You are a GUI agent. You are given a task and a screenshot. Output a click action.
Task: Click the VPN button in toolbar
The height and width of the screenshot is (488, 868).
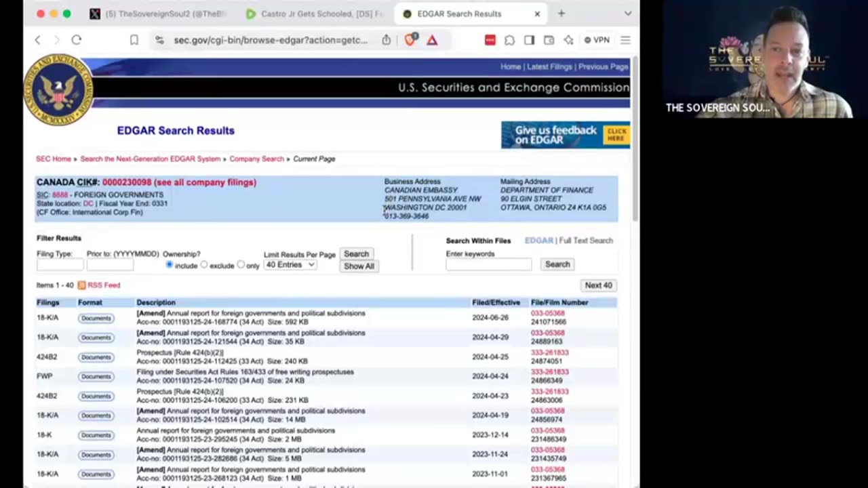597,40
